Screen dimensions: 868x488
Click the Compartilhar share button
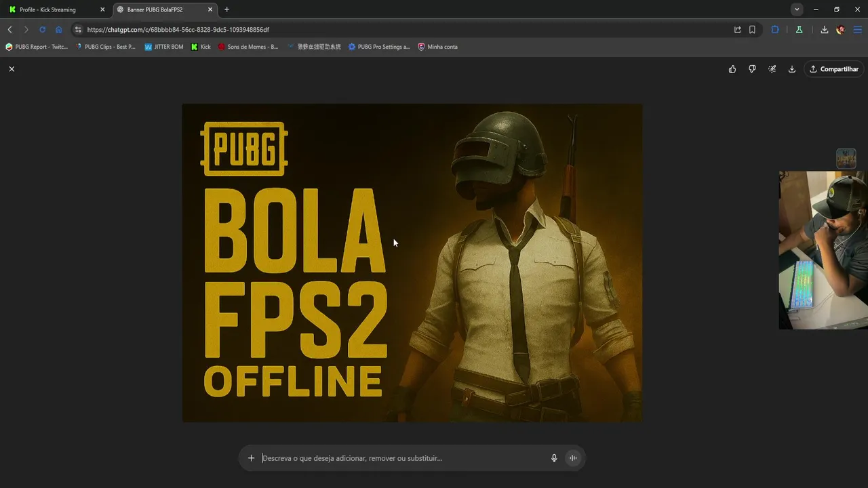coord(834,69)
